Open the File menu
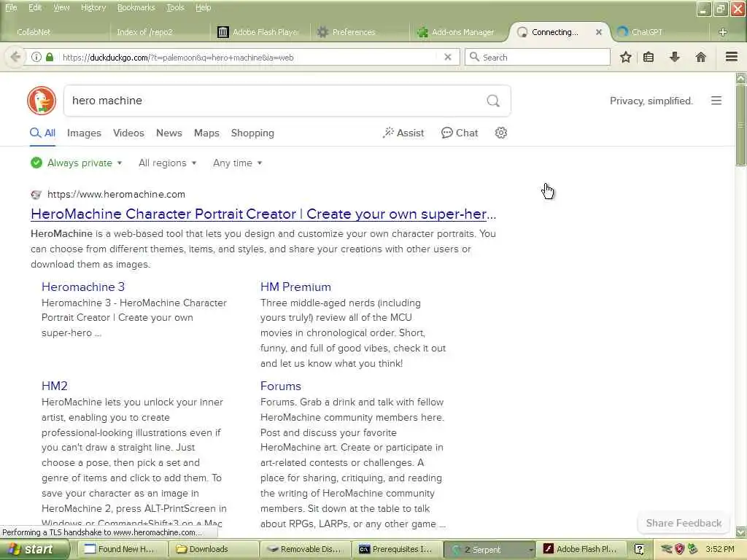Viewport: 747px width, 560px height. pos(11,7)
